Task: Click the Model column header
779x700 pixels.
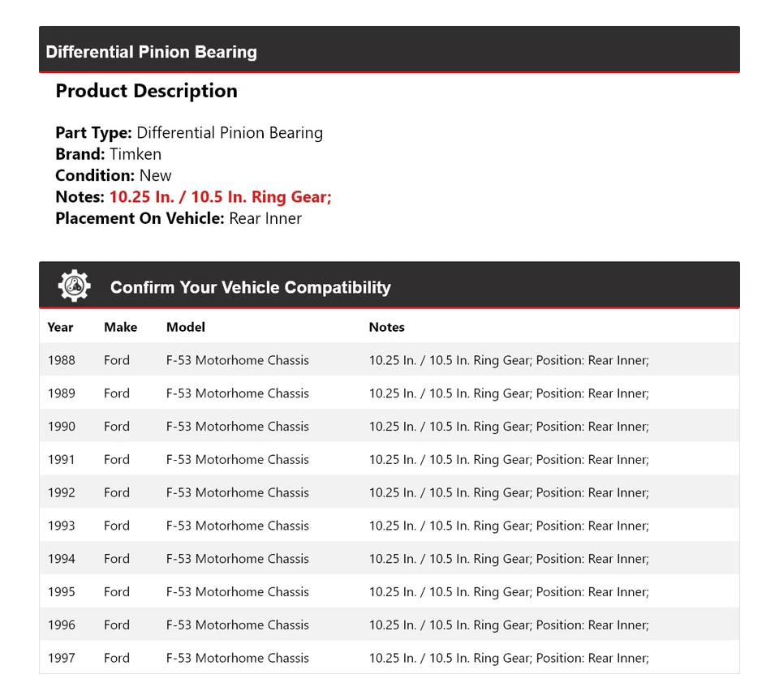Action: (x=185, y=327)
